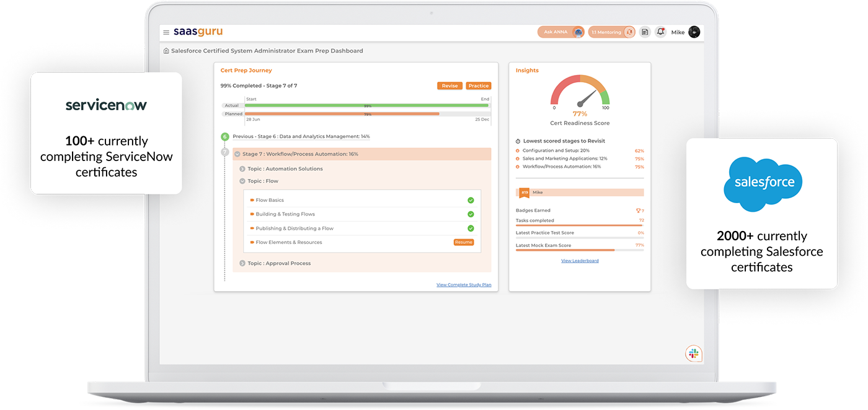Click the ServiceNow certificates card text
This screenshot has height=410, width=868.
click(107, 156)
